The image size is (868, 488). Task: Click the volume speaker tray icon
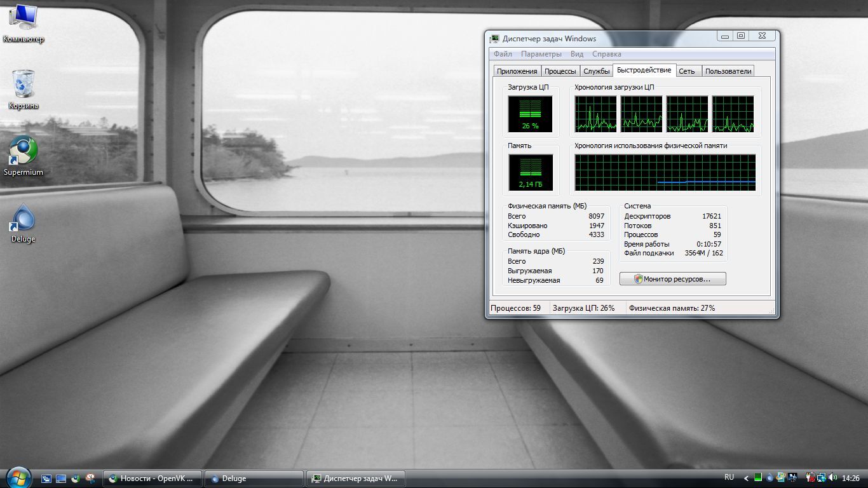[832, 478]
